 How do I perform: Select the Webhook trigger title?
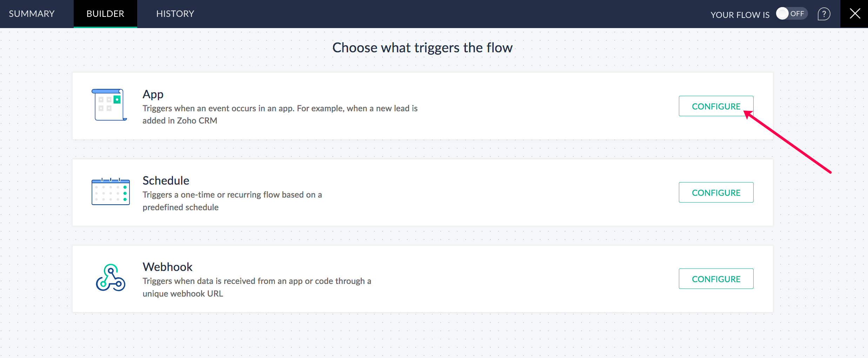tap(167, 267)
